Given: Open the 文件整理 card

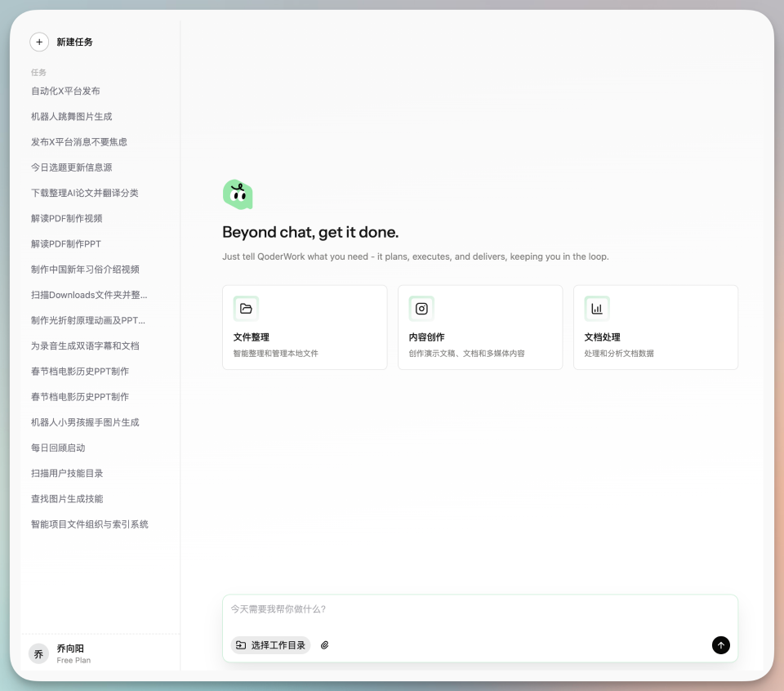Looking at the screenshot, I should [x=305, y=328].
